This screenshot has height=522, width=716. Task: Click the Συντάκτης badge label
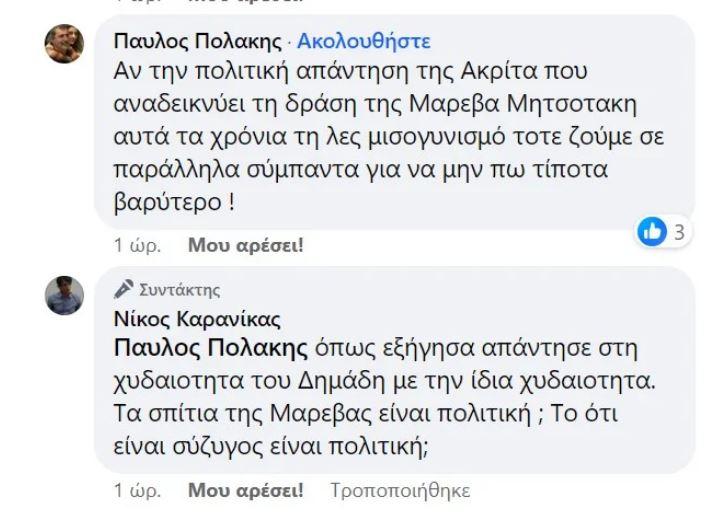(x=178, y=290)
